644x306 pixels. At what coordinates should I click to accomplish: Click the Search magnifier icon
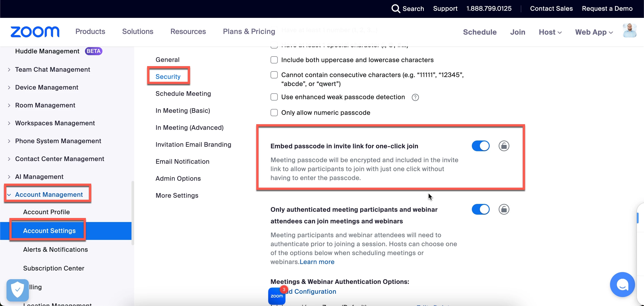[396, 8]
